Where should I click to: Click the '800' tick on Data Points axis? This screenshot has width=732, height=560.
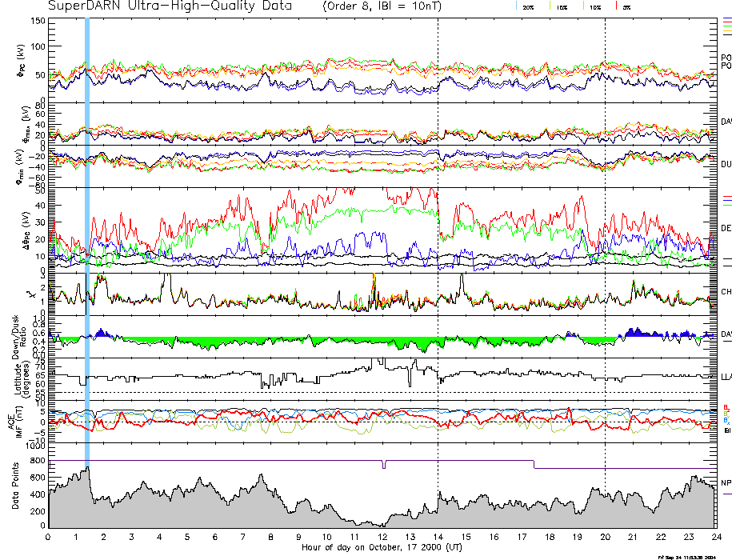point(38,461)
